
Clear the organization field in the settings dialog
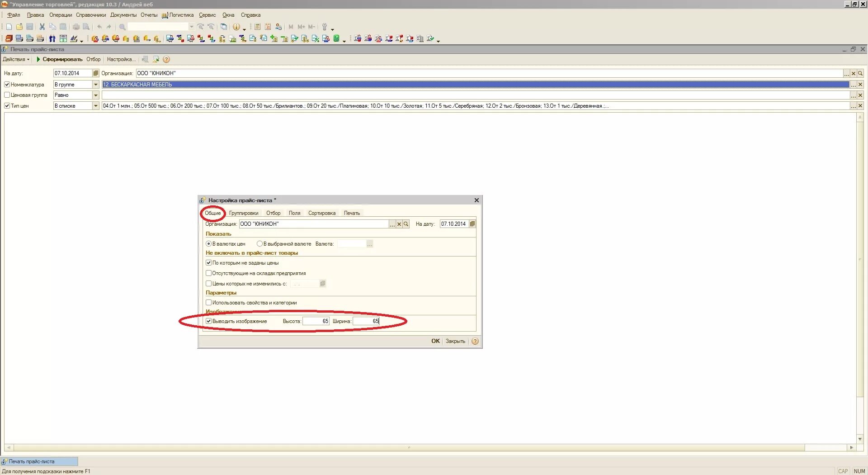pyautogui.click(x=399, y=224)
